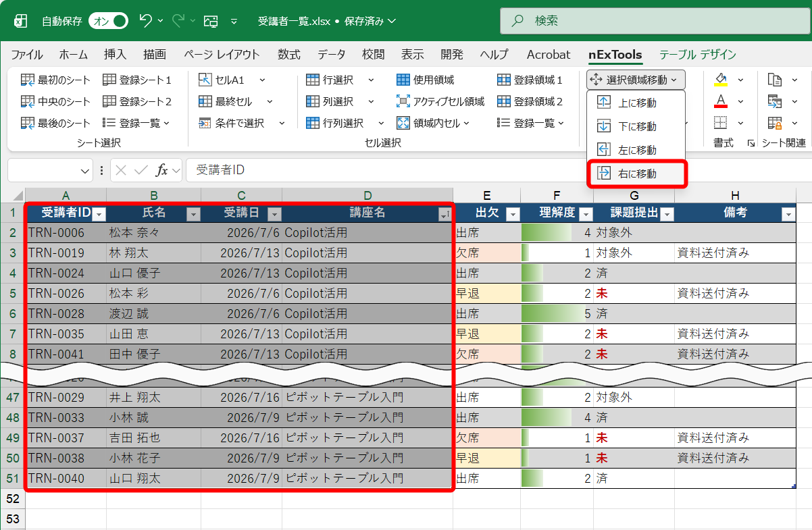Image resolution: width=812 pixels, height=530 pixels.
Task: Open the 出欠 column filter dropdown
Action: coord(513,214)
